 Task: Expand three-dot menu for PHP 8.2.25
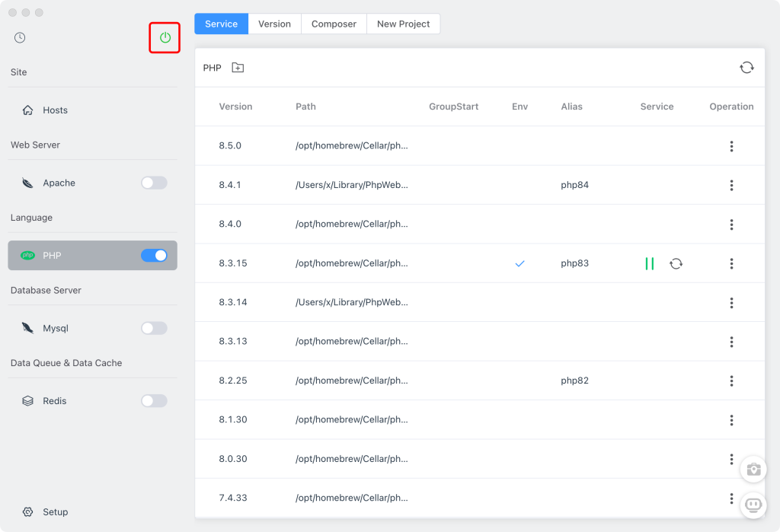(731, 381)
